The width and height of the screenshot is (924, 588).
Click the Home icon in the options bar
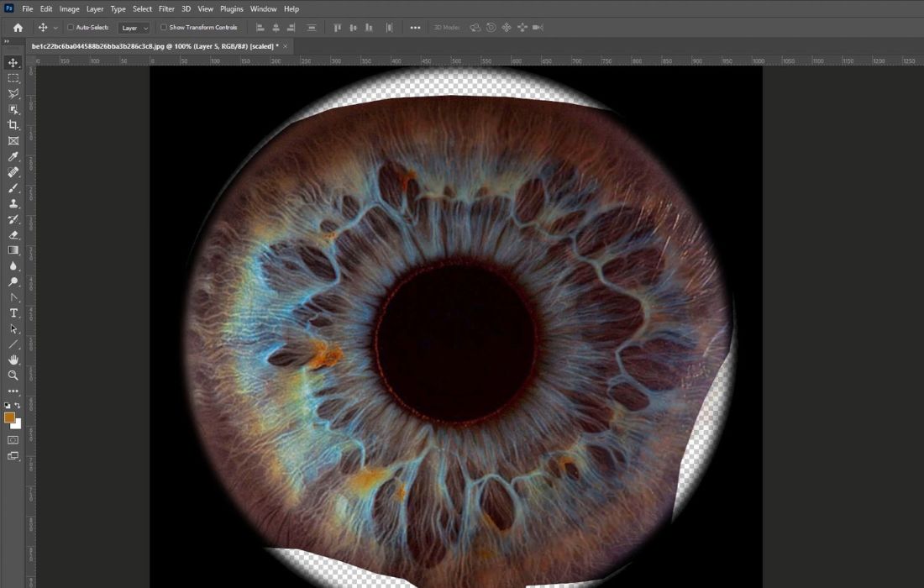pyautogui.click(x=17, y=28)
